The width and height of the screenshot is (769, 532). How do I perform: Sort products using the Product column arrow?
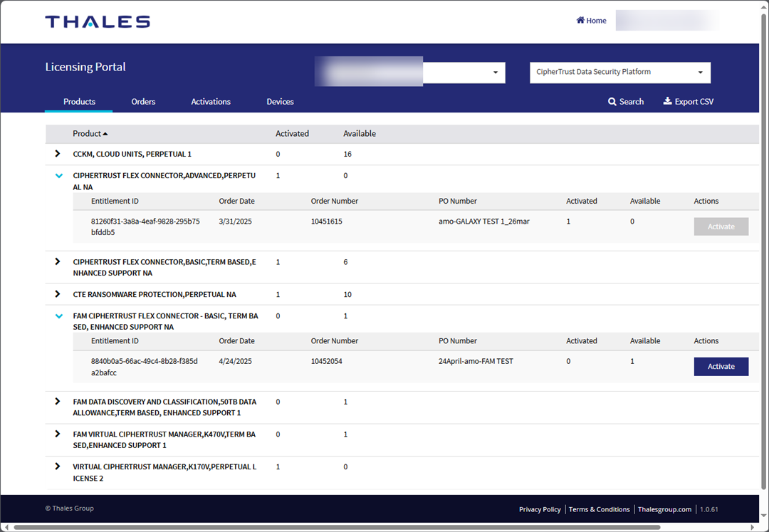(105, 133)
